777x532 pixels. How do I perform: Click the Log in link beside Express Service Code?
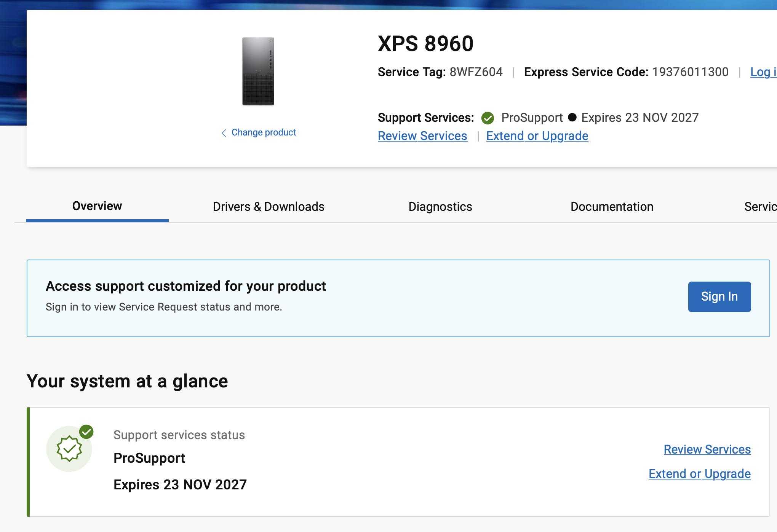click(x=763, y=72)
